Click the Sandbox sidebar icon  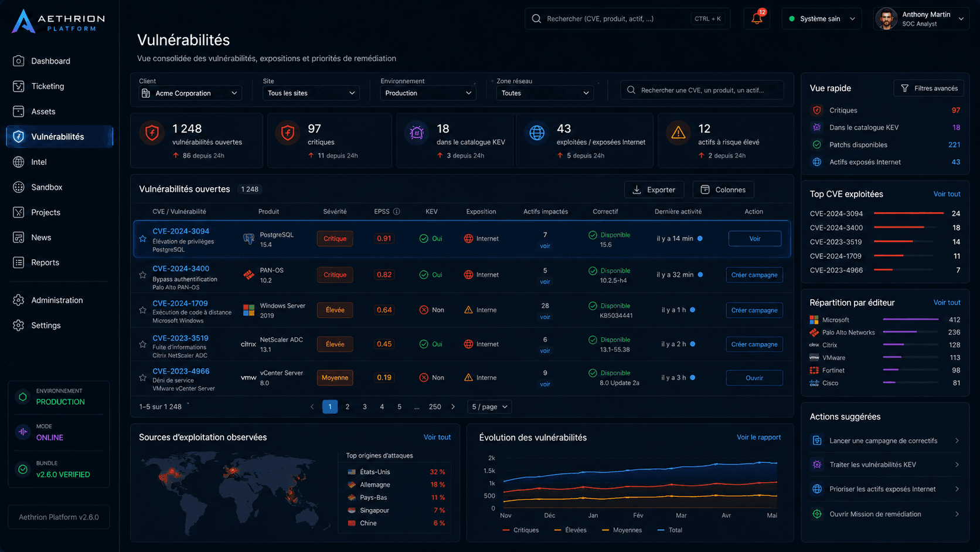pyautogui.click(x=19, y=187)
